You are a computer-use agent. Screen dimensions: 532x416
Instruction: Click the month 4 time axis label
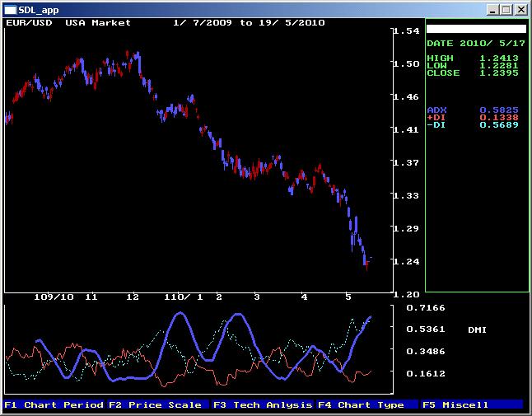[304, 297]
